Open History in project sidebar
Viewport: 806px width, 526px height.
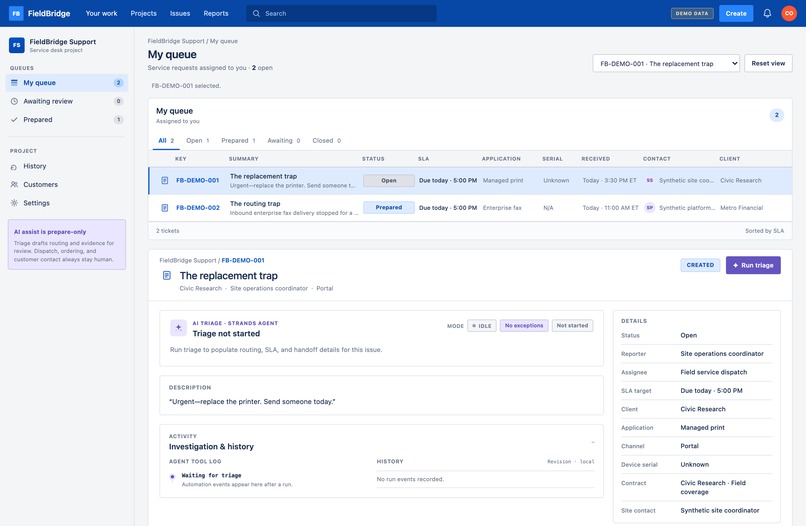66,167
